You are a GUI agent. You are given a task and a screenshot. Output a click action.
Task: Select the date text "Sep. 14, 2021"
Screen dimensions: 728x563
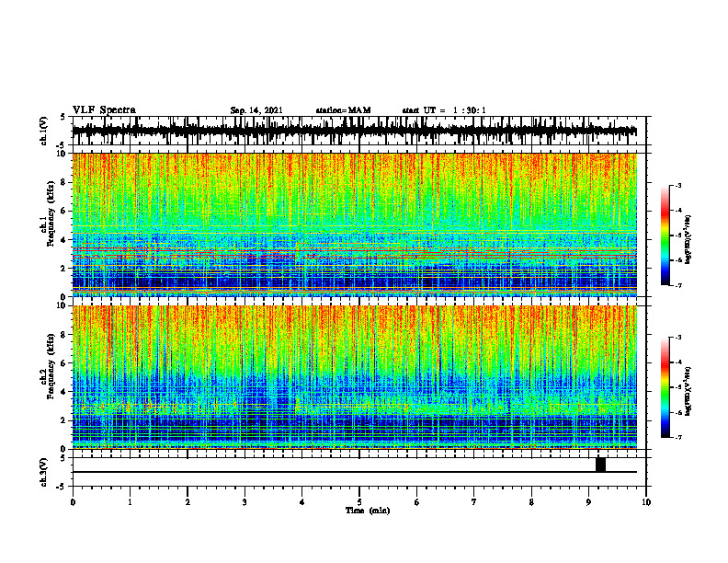tap(256, 110)
